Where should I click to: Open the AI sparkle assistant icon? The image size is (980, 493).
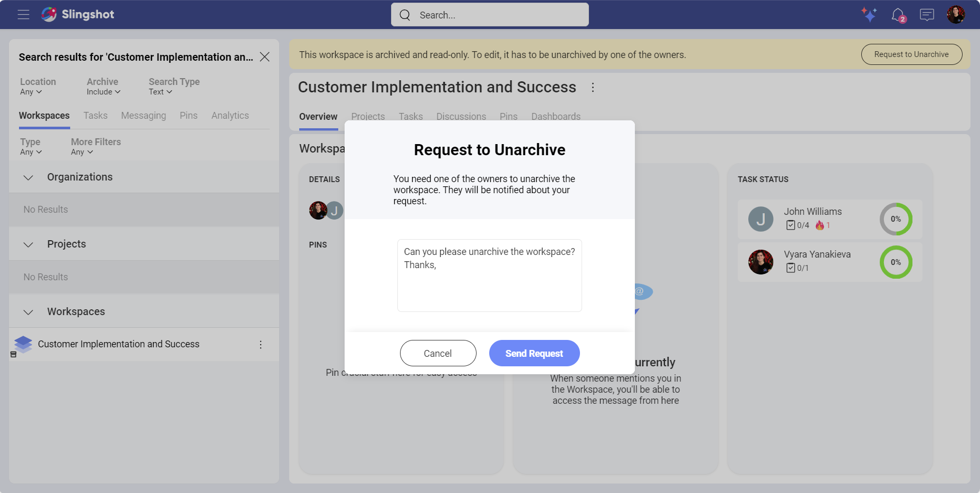pyautogui.click(x=869, y=15)
